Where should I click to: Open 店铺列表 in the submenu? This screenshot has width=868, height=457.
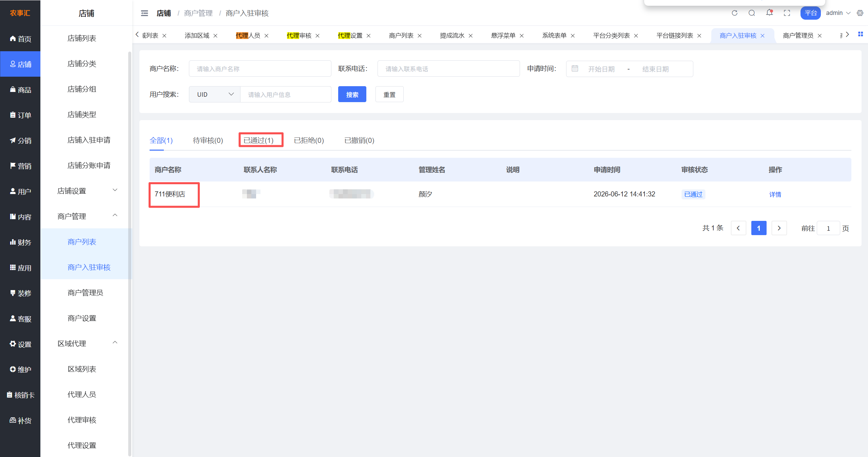click(x=82, y=38)
